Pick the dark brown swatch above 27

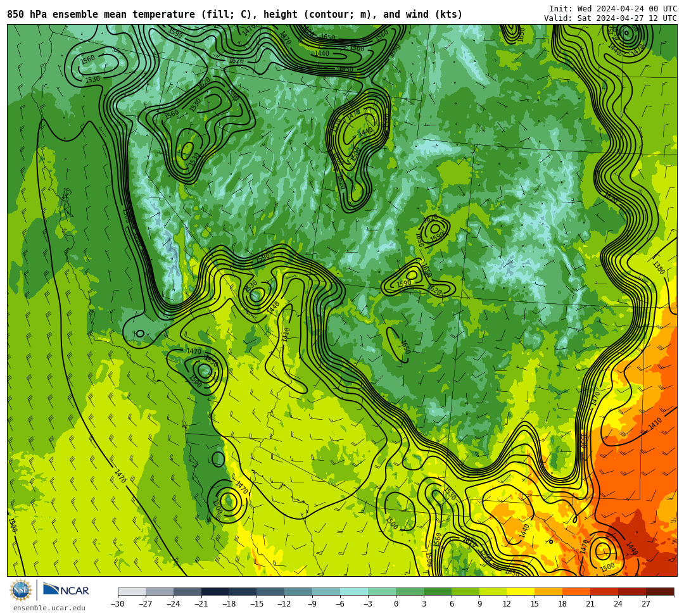click(x=660, y=591)
